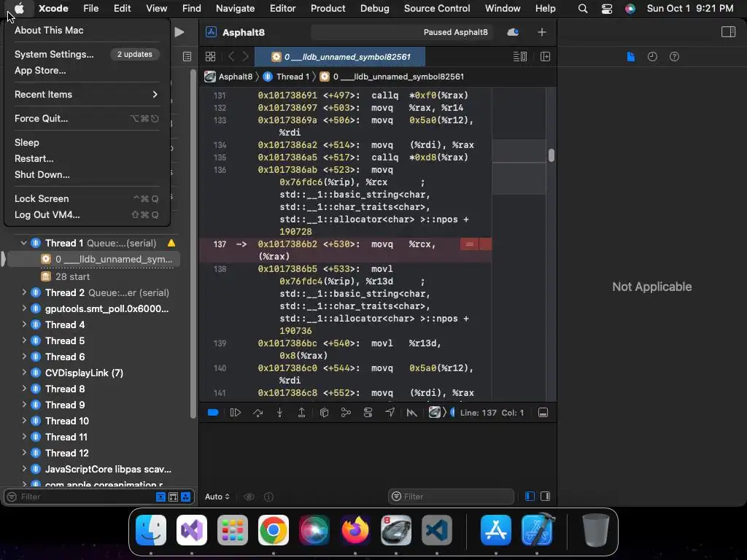The height and width of the screenshot is (560, 747).
Task: Click Simulate Location arrow icon
Action: click(x=390, y=413)
